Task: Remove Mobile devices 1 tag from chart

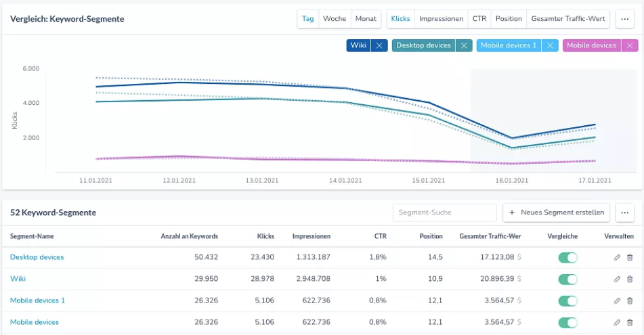Action: click(550, 45)
